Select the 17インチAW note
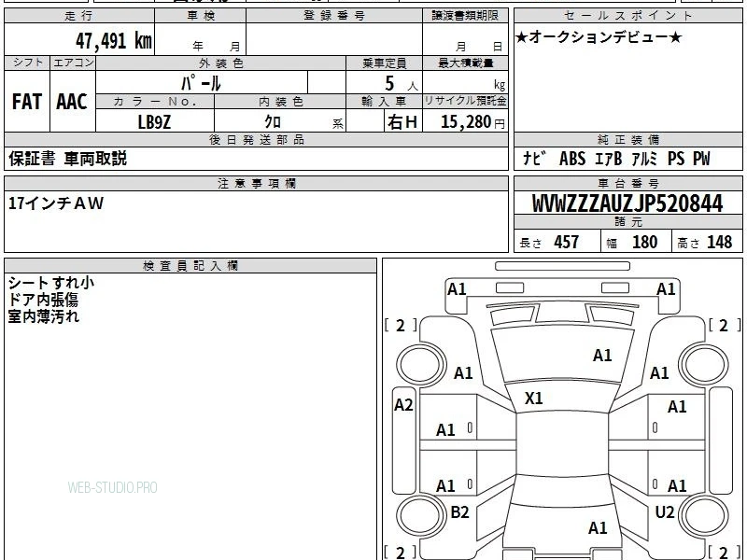This screenshot has height=560, width=747. tap(56, 203)
